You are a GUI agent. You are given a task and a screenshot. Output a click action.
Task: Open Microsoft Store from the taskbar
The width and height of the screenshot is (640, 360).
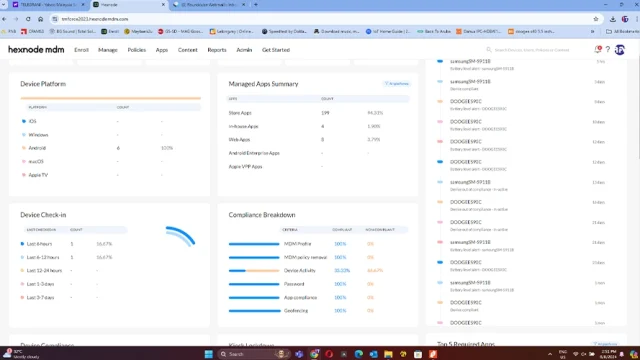pyautogui.click(x=418, y=354)
